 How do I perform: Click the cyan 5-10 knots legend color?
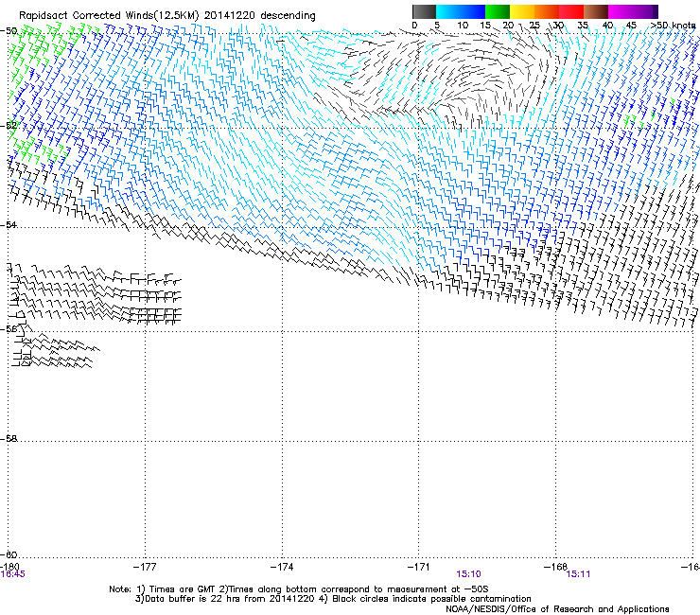[448, 11]
